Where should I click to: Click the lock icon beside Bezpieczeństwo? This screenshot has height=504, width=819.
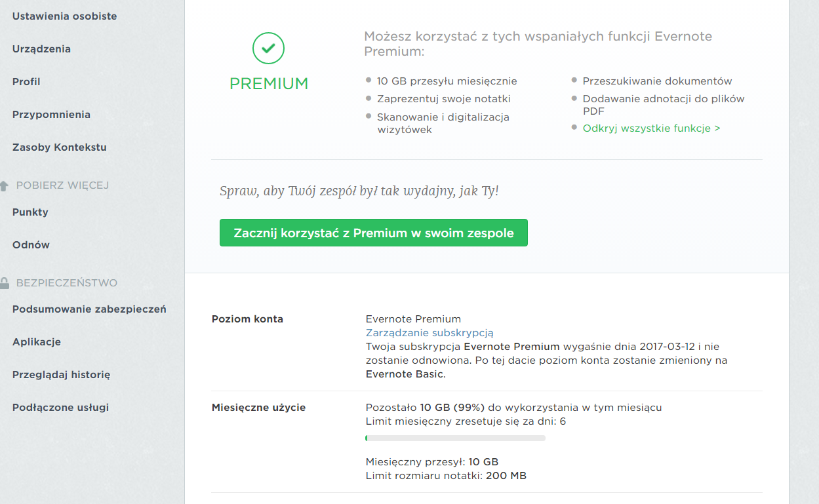(x=5, y=284)
